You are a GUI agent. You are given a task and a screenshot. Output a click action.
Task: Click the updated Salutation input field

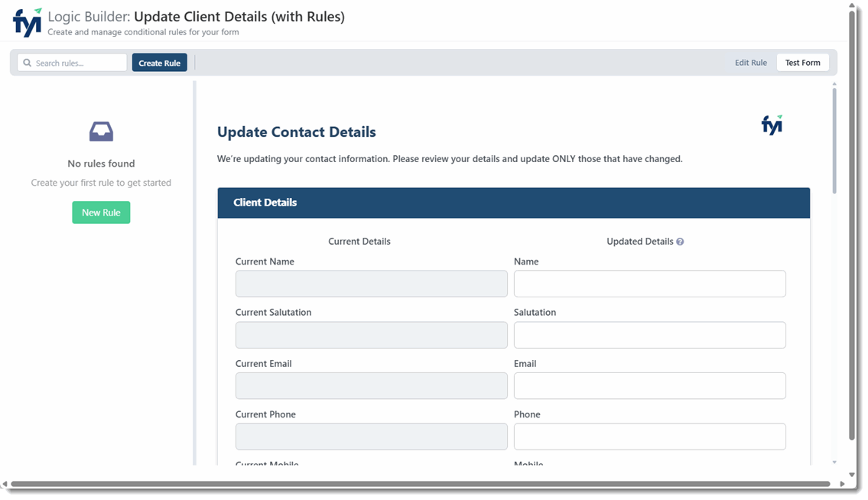coord(650,335)
